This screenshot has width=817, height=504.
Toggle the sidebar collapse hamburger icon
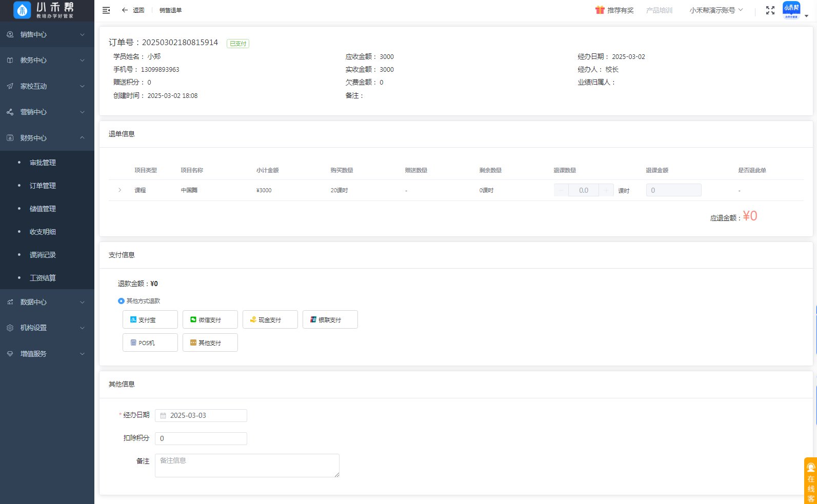(106, 10)
